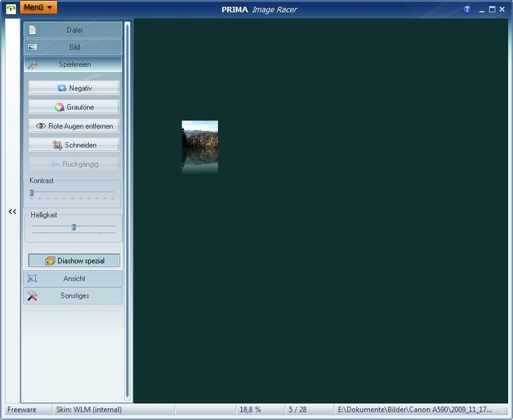513x420 pixels.
Task: Click the PRIMA app logo icon
Action: click(11, 9)
